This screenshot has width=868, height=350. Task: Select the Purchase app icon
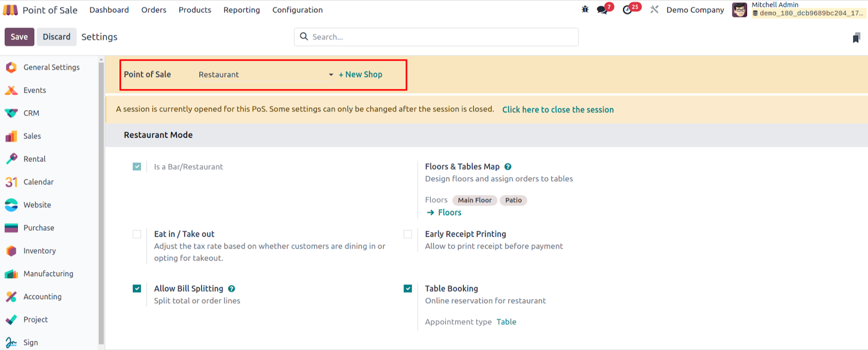click(x=11, y=228)
